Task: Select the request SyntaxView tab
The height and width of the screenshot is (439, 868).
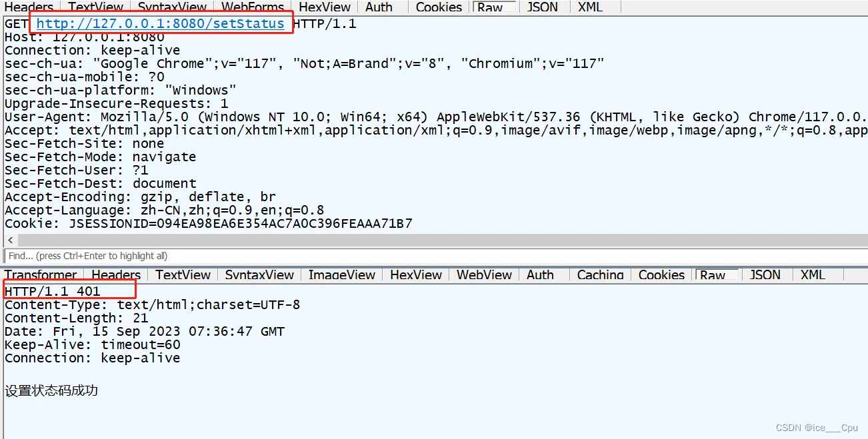Action: pos(172,7)
